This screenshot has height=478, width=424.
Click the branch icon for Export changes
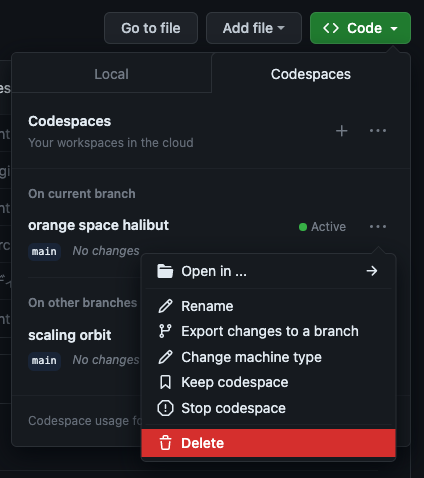pos(165,331)
